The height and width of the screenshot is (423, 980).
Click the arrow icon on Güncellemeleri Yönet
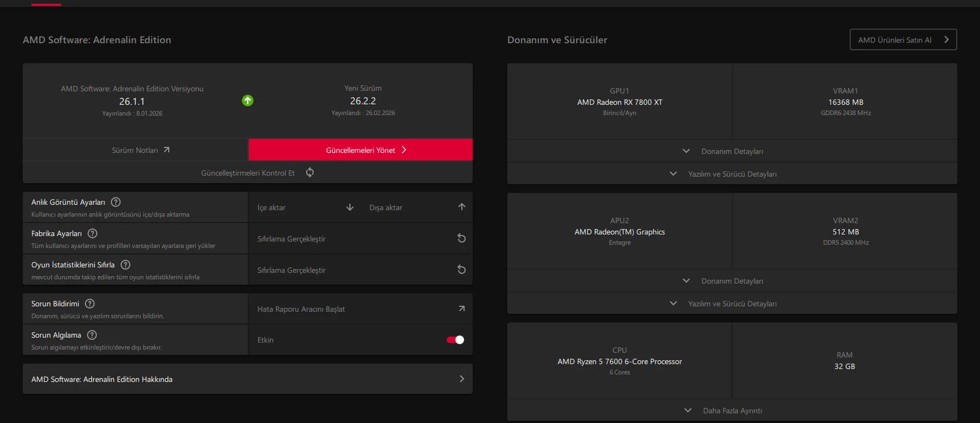click(x=404, y=150)
